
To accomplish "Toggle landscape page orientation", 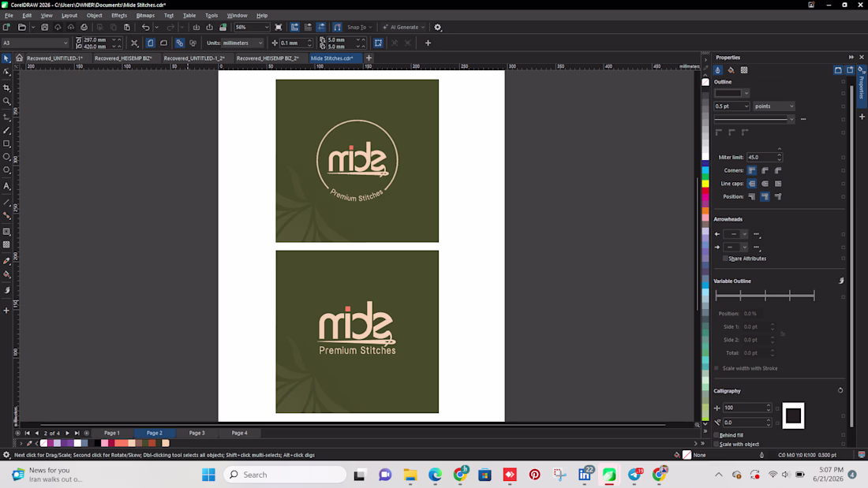I will pyautogui.click(x=164, y=43).
